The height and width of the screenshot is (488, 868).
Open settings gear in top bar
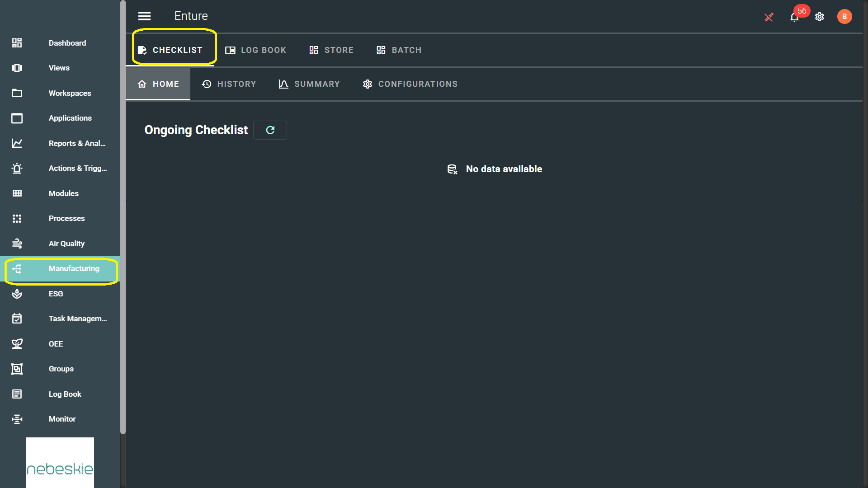pyautogui.click(x=819, y=17)
